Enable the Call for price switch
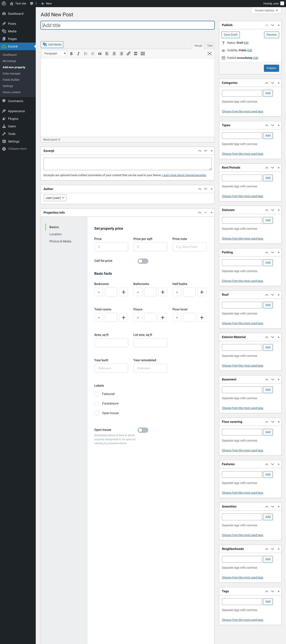The width and height of the screenshot is (286, 644). (x=143, y=261)
